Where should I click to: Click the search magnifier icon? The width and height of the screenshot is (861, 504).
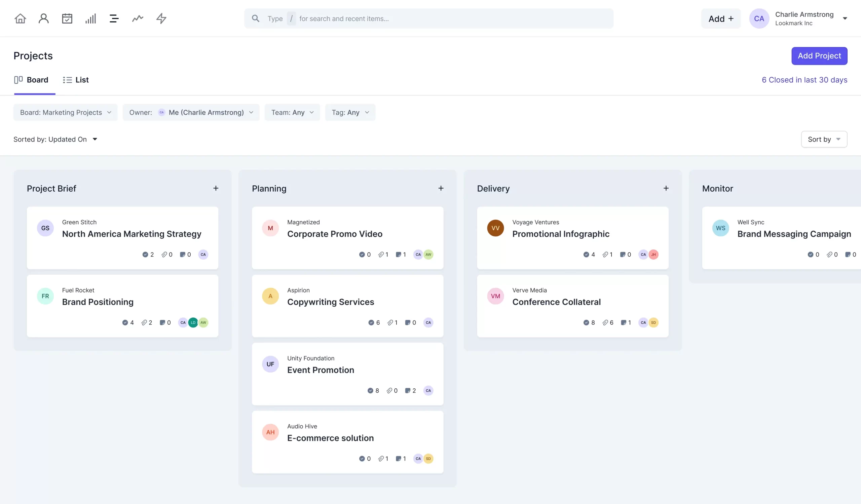coord(255,18)
